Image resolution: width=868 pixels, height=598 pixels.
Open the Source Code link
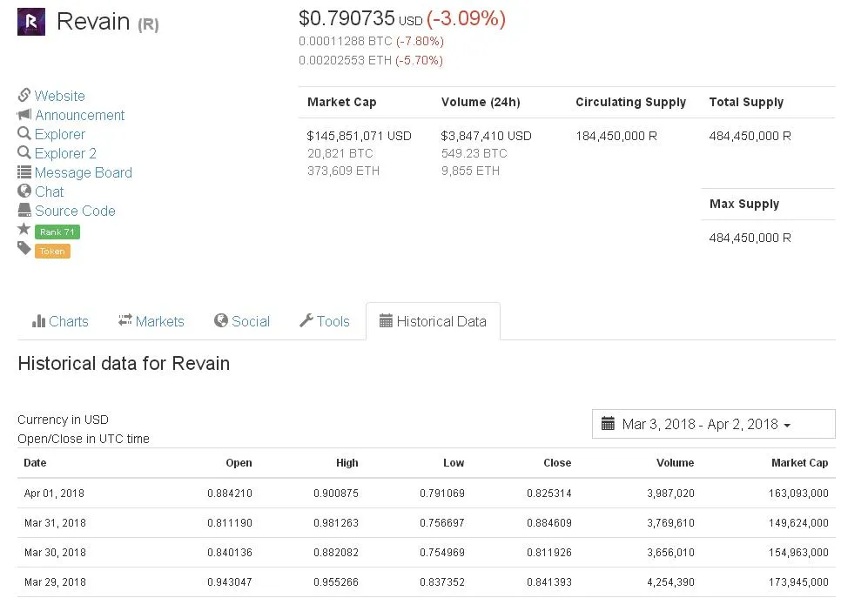[x=75, y=211]
